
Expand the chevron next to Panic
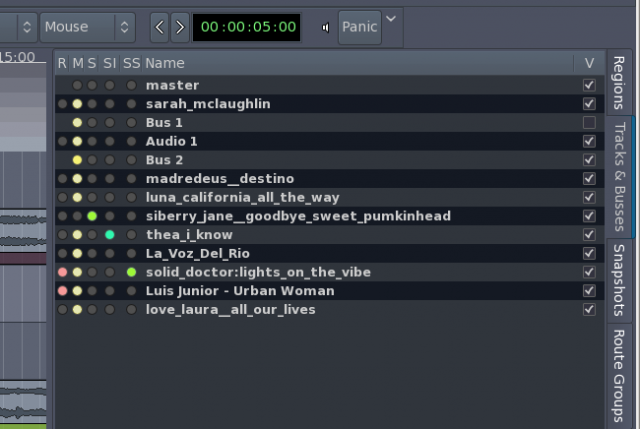[x=391, y=19]
